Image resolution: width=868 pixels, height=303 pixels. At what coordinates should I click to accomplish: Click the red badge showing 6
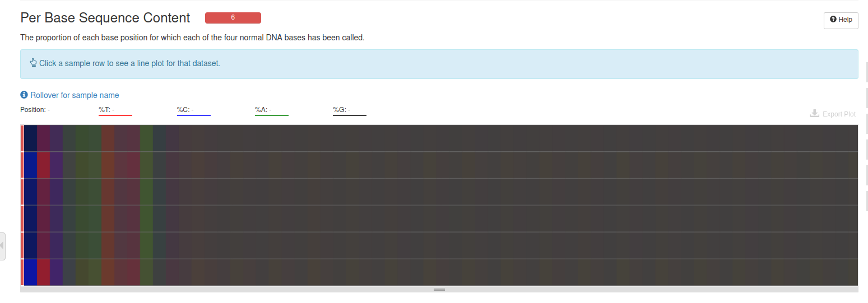pyautogui.click(x=233, y=18)
